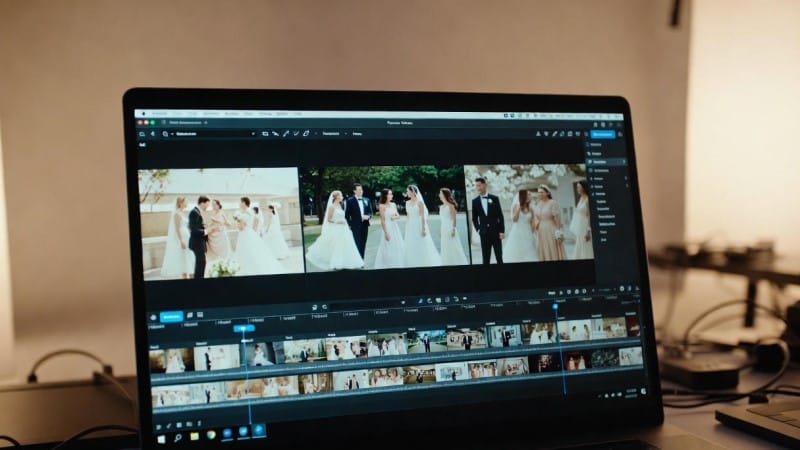Select the zoom magnifier tool in the top toolbar
This screenshot has width=800, height=450.
coord(165,134)
